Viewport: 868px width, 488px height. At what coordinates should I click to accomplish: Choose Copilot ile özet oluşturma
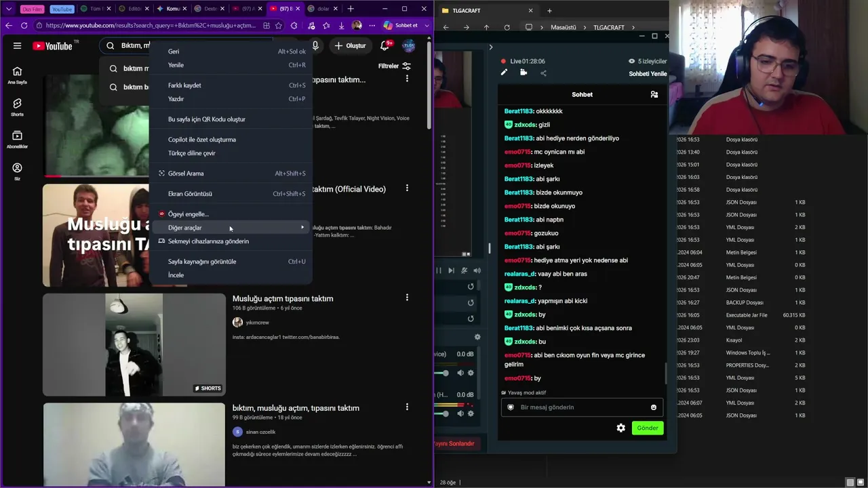[231, 140]
